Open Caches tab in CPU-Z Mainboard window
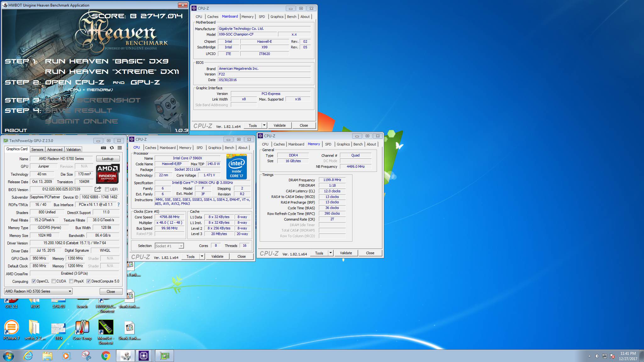644x362 pixels. point(213,17)
